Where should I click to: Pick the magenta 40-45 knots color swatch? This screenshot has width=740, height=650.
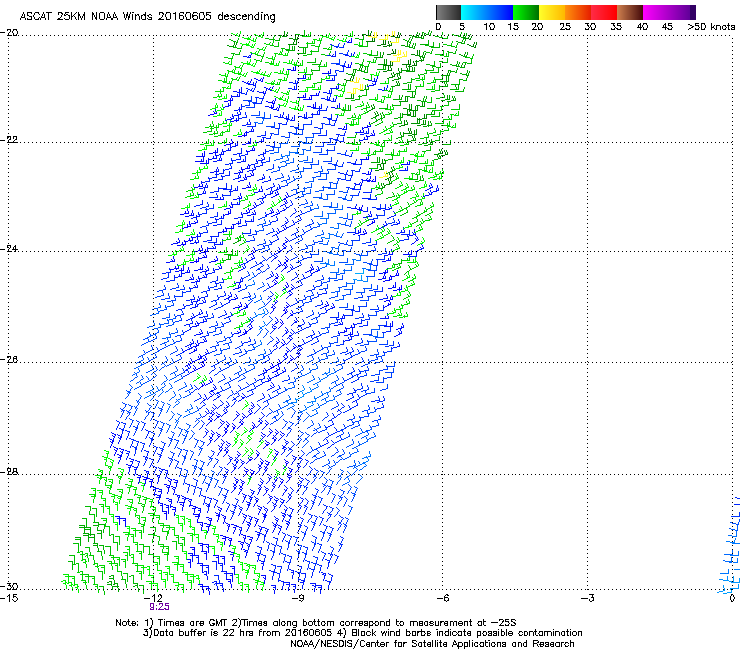tap(656, 12)
